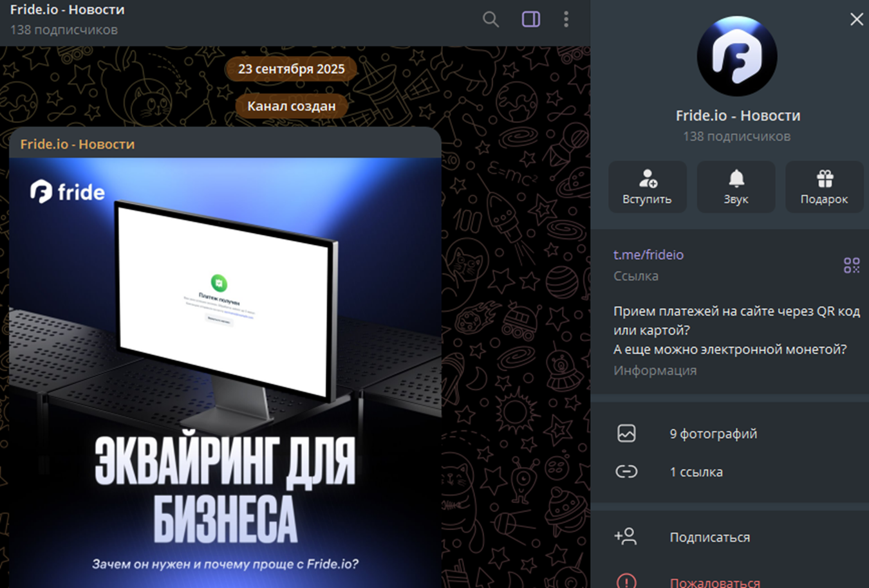Click Подписаться to subscribe
The height and width of the screenshot is (588, 869).
coord(730,537)
